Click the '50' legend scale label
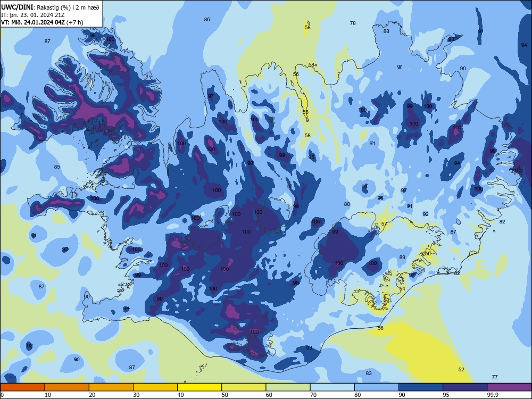This screenshot has width=532, height=399. pyautogui.click(x=225, y=395)
